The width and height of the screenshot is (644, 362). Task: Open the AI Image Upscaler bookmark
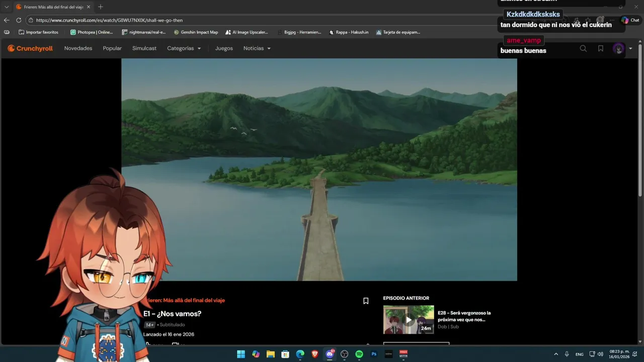pyautogui.click(x=247, y=32)
